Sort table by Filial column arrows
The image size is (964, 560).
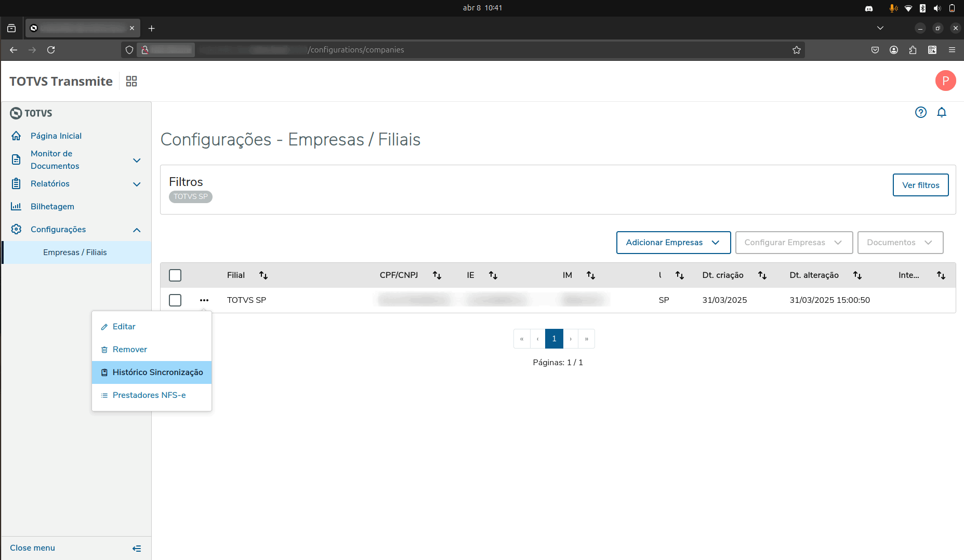tap(263, 275)
